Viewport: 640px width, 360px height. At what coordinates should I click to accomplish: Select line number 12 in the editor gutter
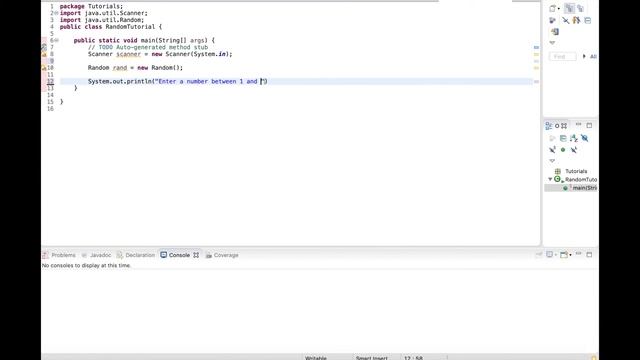pos(50,81)
